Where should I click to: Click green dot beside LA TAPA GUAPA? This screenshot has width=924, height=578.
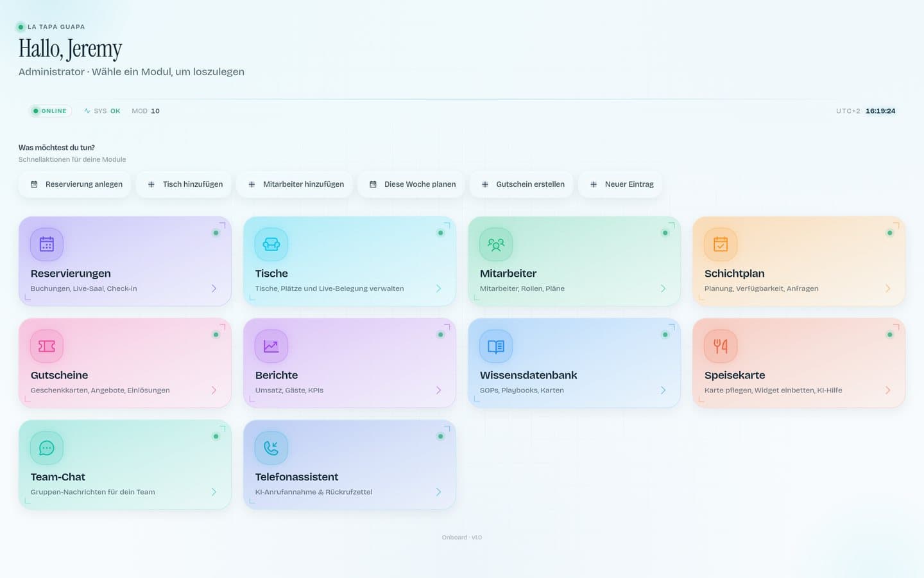(x=21, y=27)
